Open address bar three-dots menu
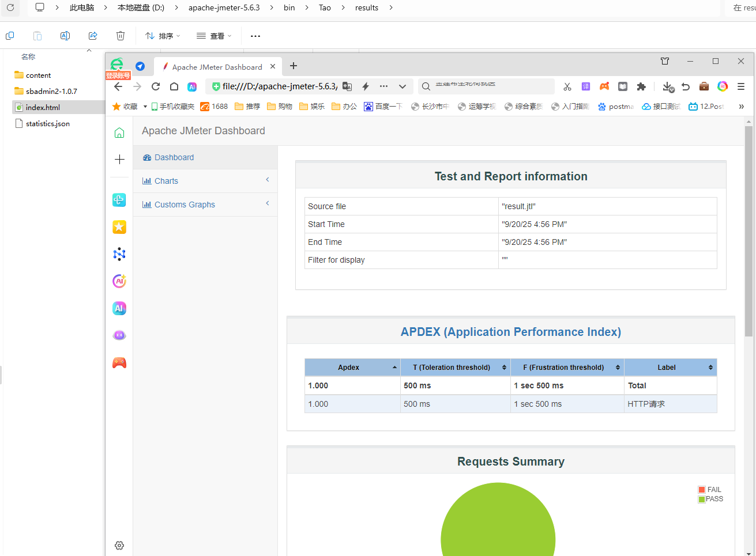Screen dimensions: 756x556 coord(383,86)
